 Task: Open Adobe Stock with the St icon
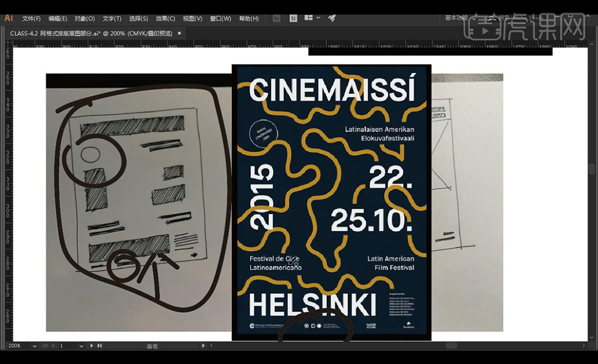pos(294,18)
